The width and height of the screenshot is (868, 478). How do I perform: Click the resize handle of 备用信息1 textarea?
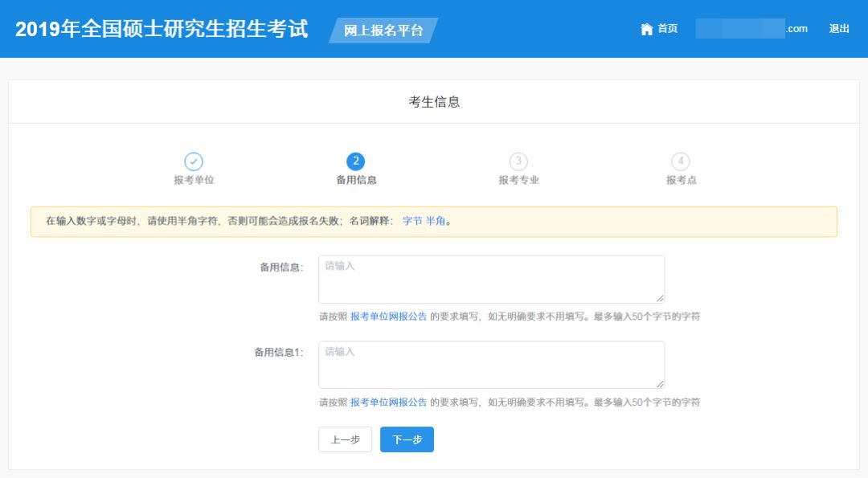(x=660, y=384)
